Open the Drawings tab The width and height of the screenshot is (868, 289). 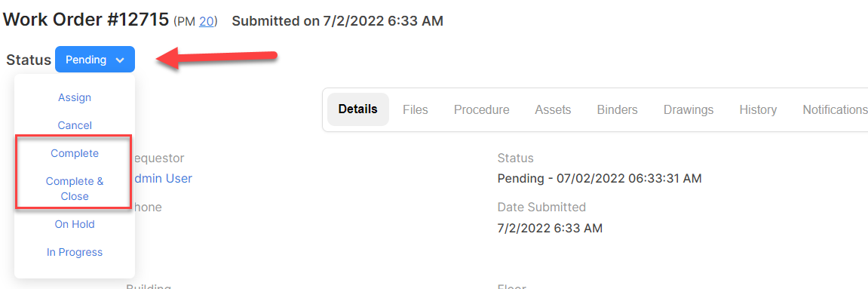point(689,109)
